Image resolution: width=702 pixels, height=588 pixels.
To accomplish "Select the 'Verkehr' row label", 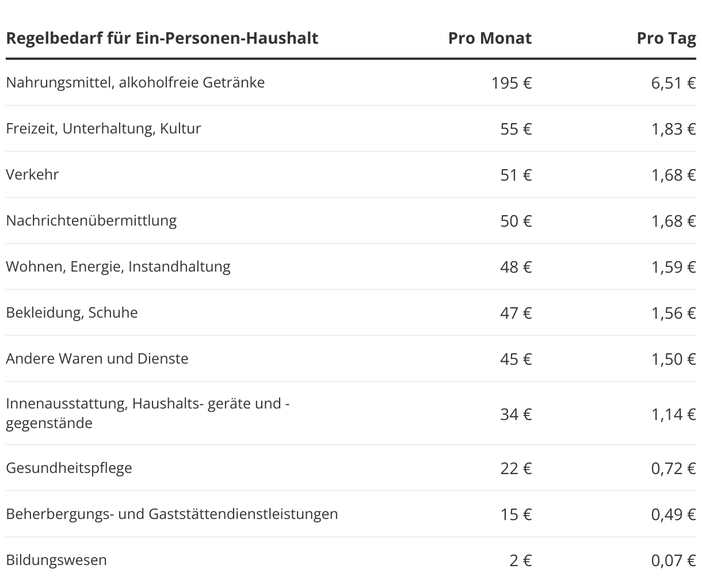I will pyautogui.click(x=32, y=174).
